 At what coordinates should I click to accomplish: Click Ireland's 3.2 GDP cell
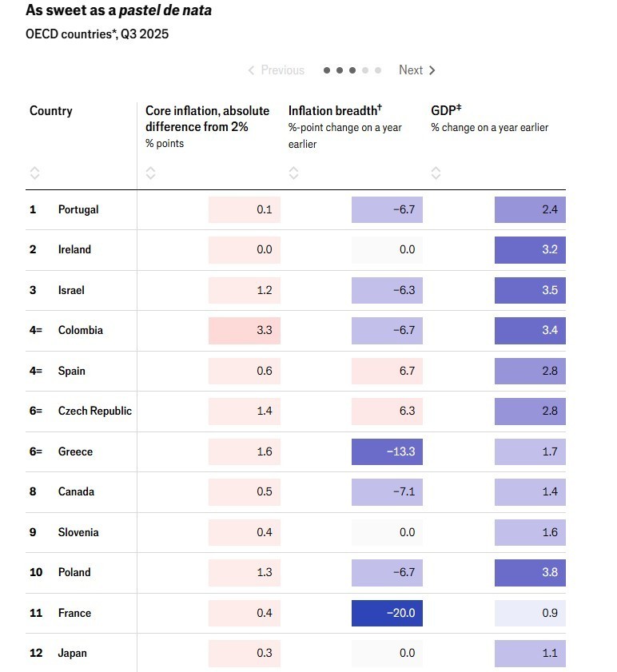530,249
